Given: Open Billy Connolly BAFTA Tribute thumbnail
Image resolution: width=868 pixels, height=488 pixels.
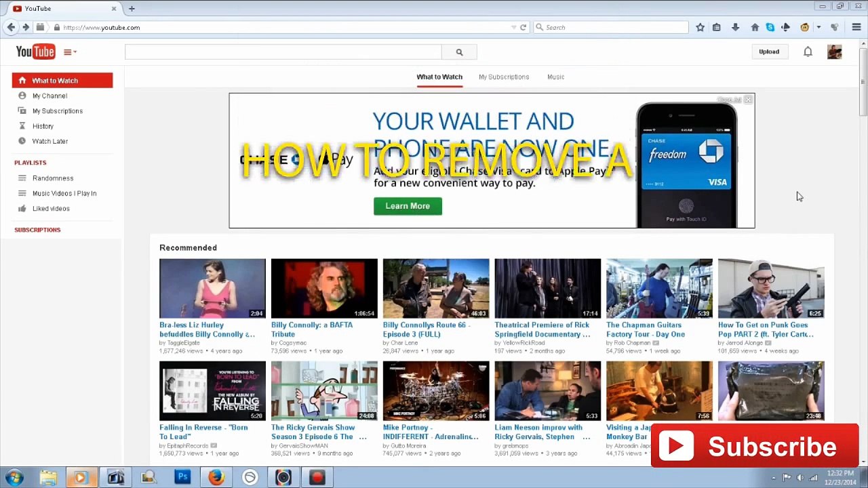Looking at the screenshot, I should coord(324,288).
